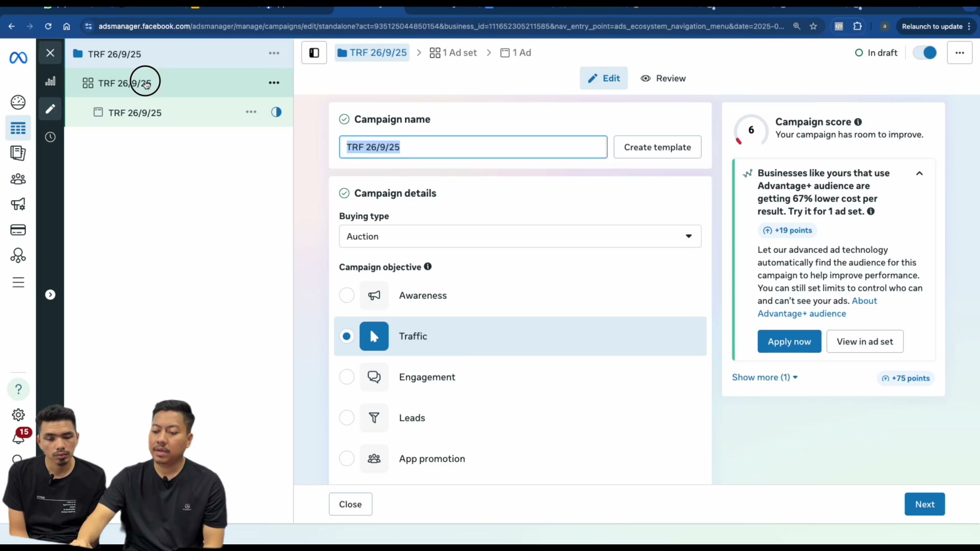This screenshot has width=980, height=551.
Task: Click the Next button
Action: pyautogui.click(x=924, y=504)
